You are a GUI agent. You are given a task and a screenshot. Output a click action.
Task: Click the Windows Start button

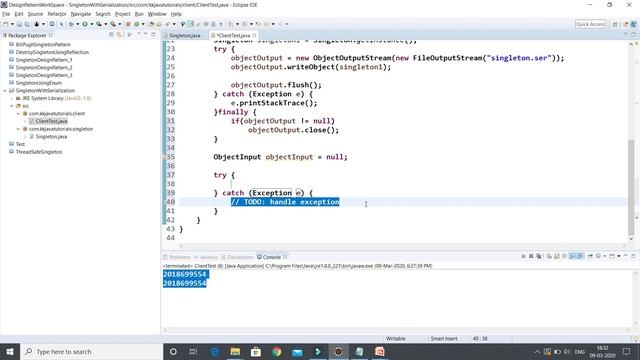(x=10, y=351)
